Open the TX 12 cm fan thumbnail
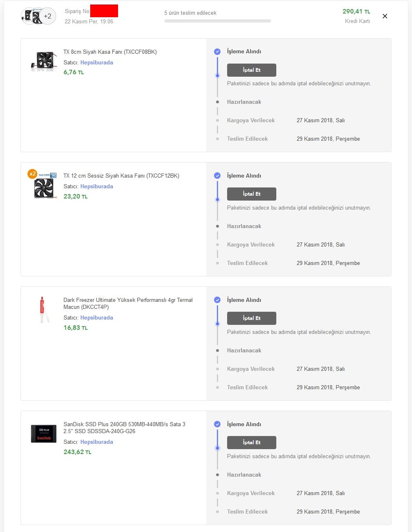The width and height of the screenshot is (412, 532). (x=44, y=187)
